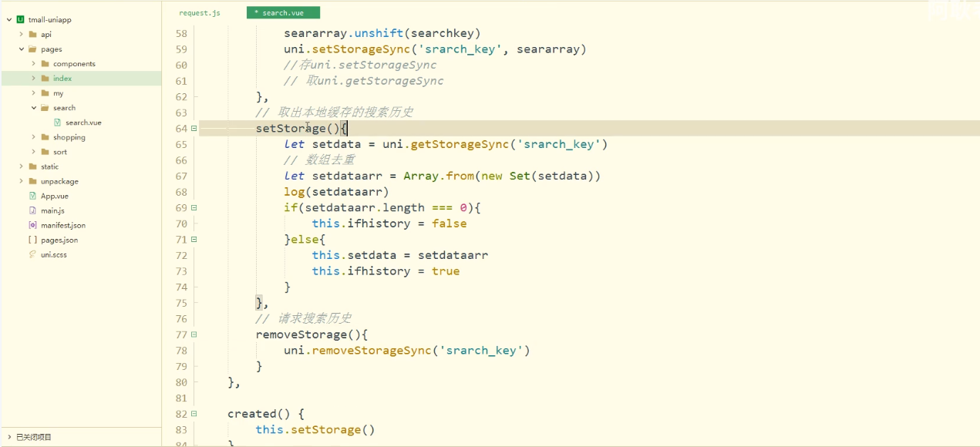Fold the setStorage function at line 64

194,128
